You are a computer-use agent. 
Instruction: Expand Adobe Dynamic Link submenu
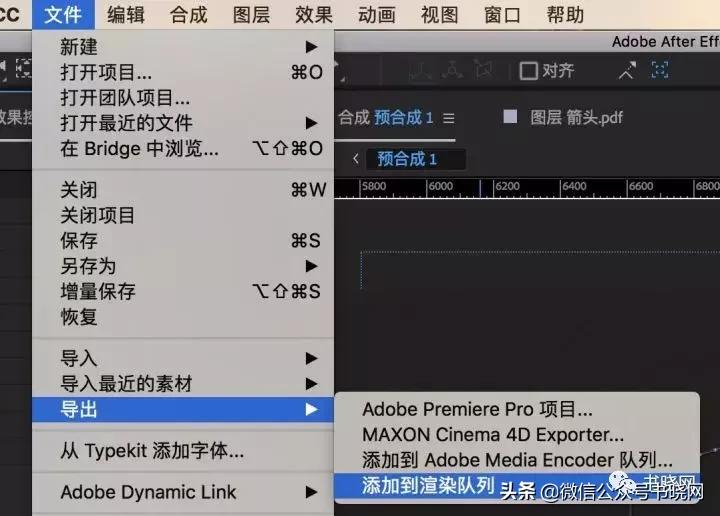point(183,492)
